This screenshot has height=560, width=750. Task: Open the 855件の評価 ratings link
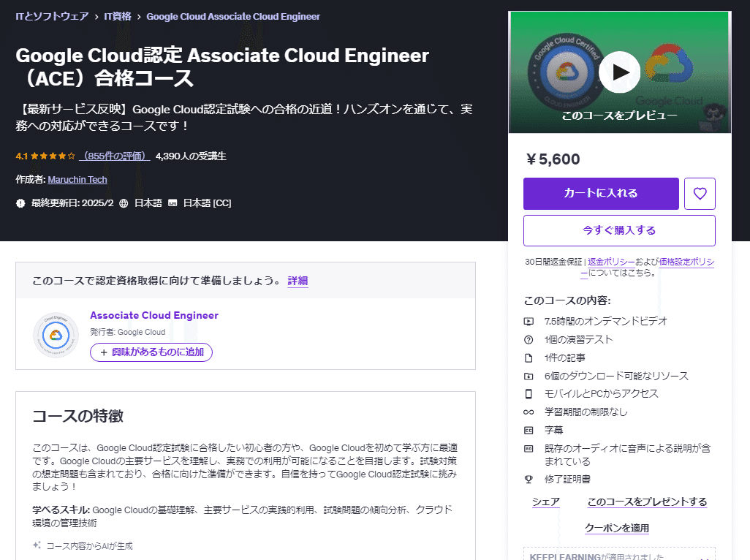(x=115, y=156)
